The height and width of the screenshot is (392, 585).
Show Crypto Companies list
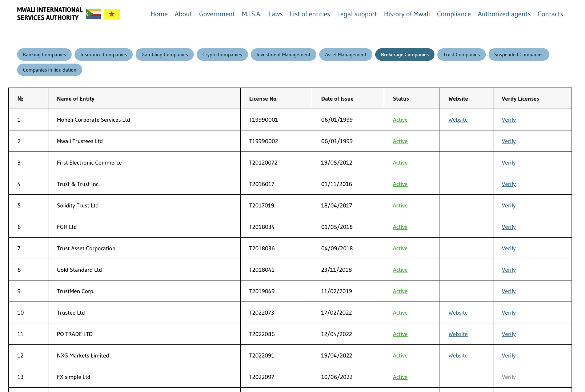(x=222, y=54)
